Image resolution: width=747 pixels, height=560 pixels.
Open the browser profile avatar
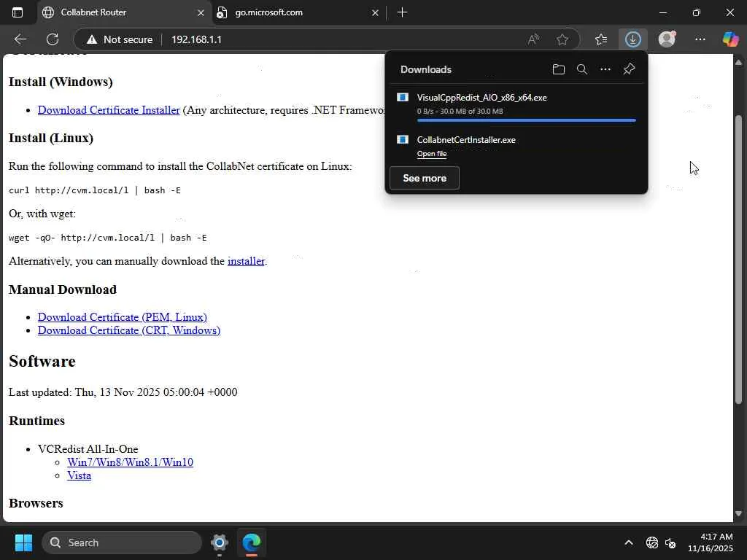(x=667, y=39)
